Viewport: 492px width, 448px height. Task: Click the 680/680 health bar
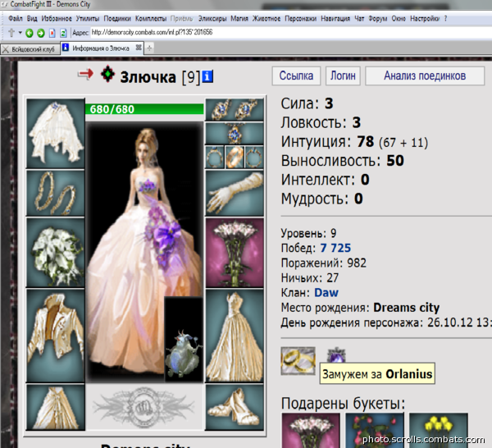point(144,109)
